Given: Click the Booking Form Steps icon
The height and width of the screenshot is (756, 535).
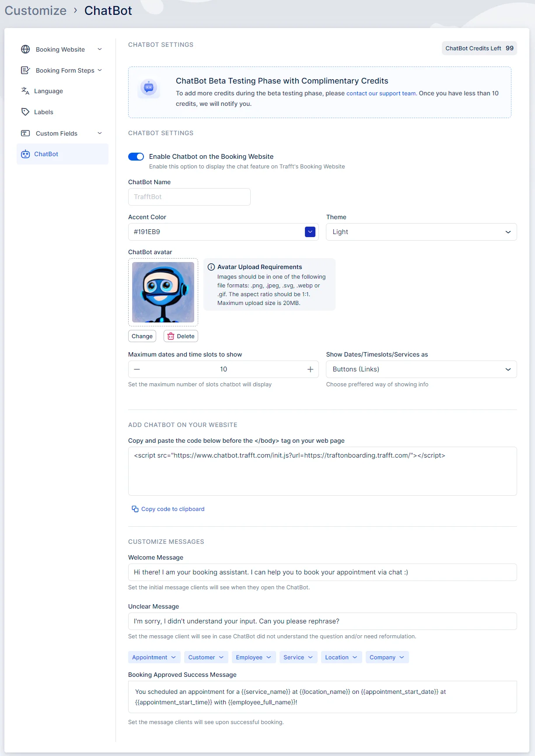Looking at the screenshot, I should (25, 70).
